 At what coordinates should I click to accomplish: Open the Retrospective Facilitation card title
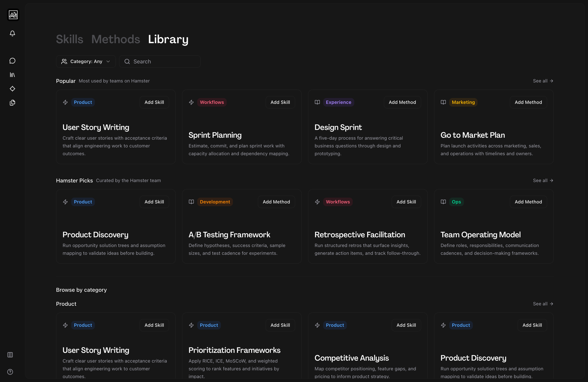(x=360, y=235)
